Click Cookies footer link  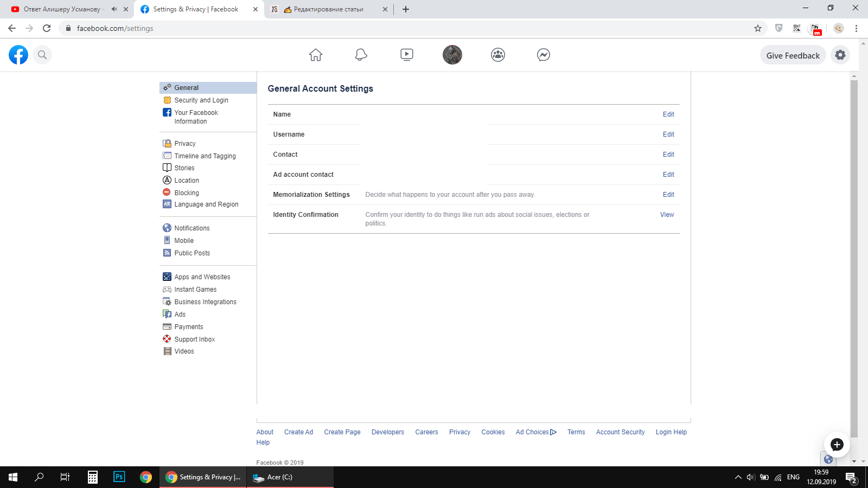(493, 432)
